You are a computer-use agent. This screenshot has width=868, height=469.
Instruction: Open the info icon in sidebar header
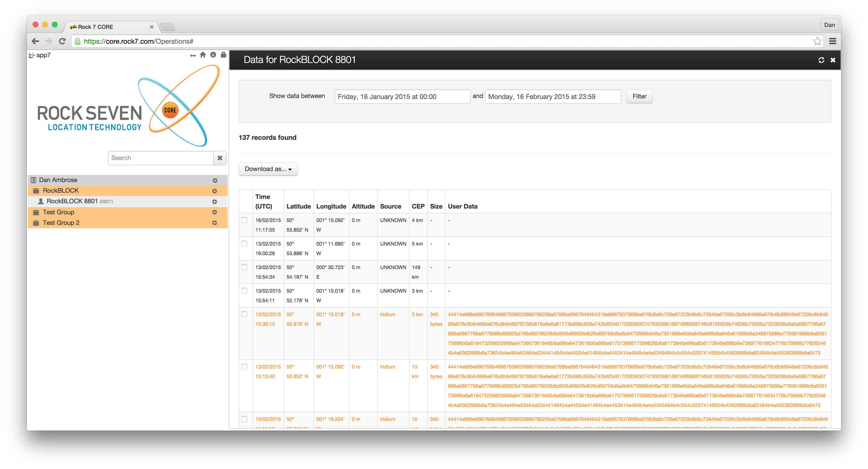point(213,55)
